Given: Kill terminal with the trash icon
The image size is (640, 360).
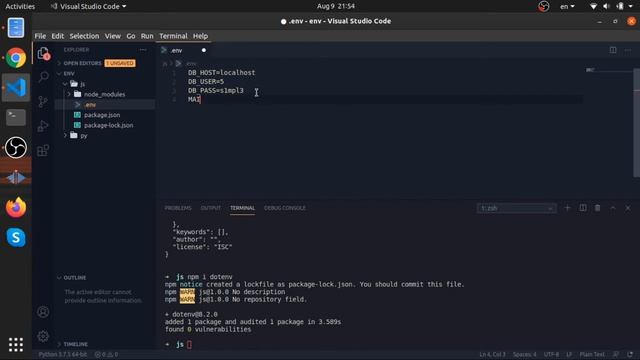Looking at the screenshot, I should point(598,208).
